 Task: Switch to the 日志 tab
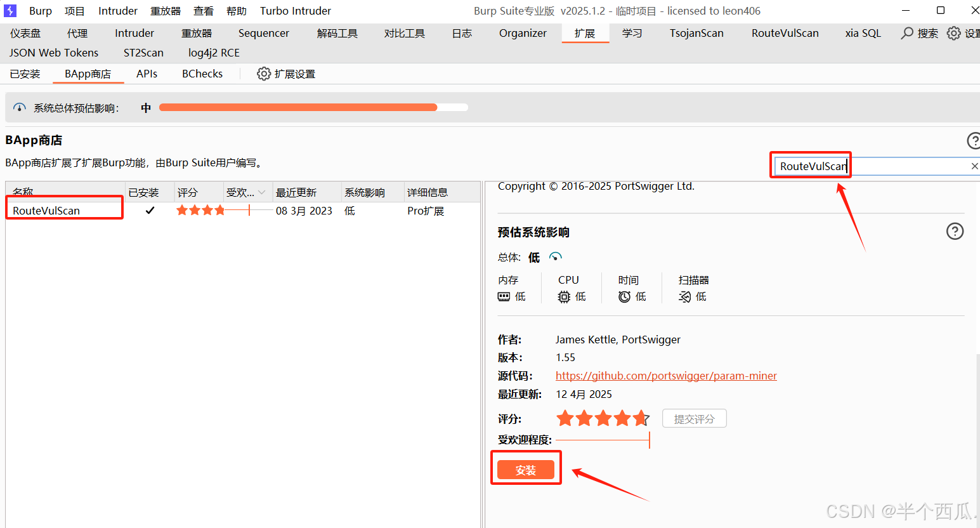pyautogui.click(x=462, y=33)
